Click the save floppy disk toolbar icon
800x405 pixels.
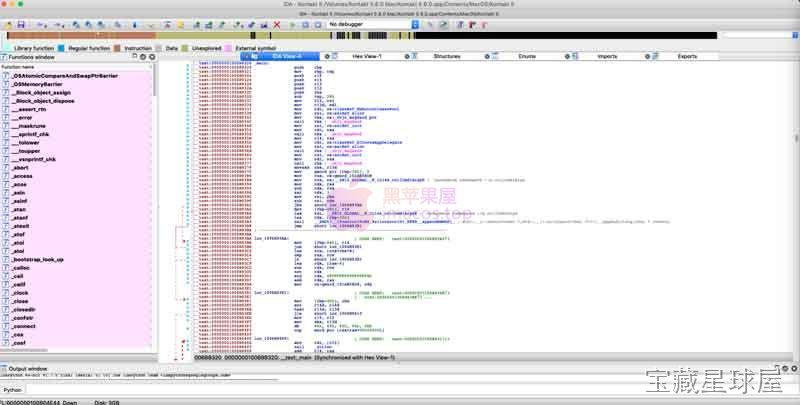[x=21, y=24]
